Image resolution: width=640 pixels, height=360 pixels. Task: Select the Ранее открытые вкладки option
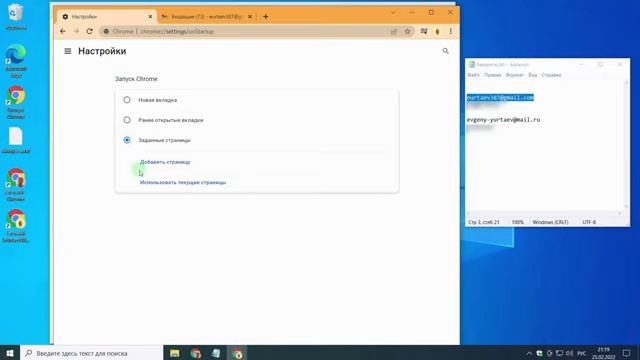point(127,120)
